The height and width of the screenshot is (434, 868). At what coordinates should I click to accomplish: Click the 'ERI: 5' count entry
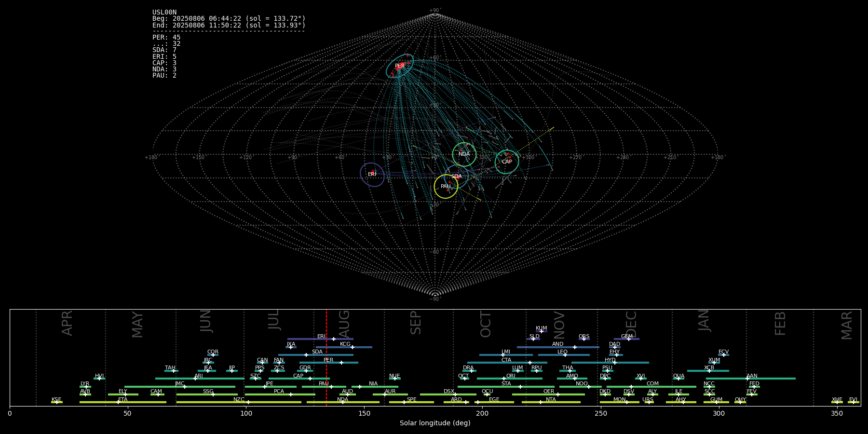point(164,57)
